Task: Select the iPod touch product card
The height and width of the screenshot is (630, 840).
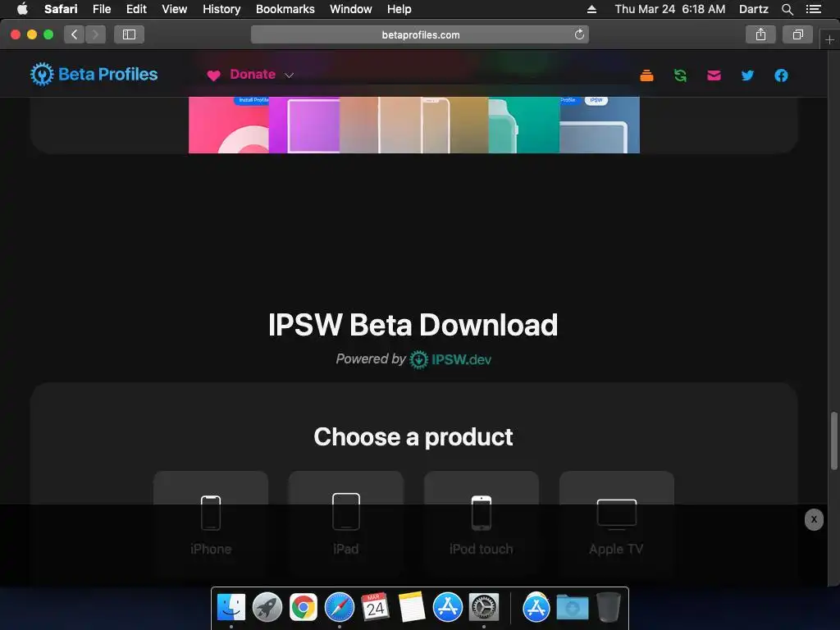Action: point(481,523)
